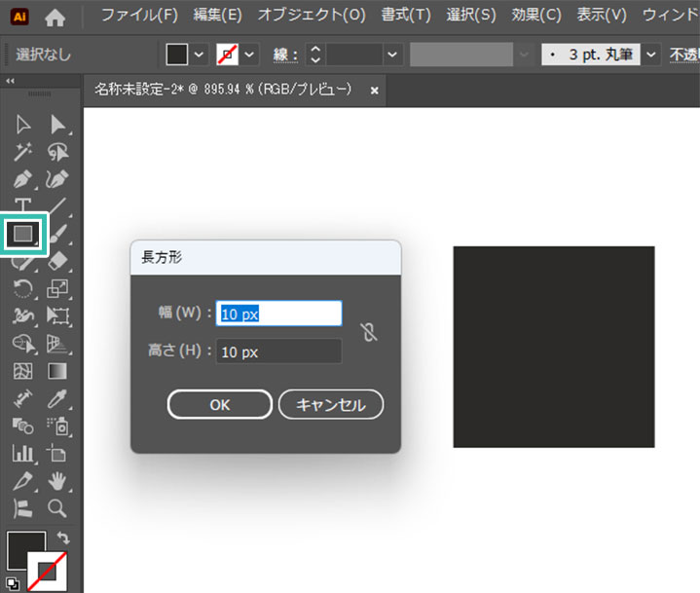Toggle constrain width and height proportions
700x593 pixels.
pos(368,332)
